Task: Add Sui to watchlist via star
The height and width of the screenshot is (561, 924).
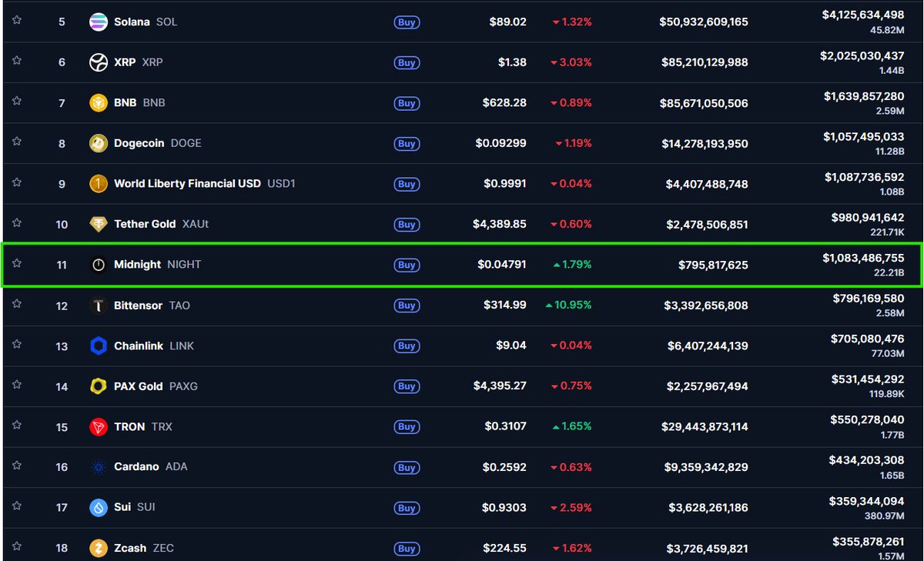Action: (17, 506)
